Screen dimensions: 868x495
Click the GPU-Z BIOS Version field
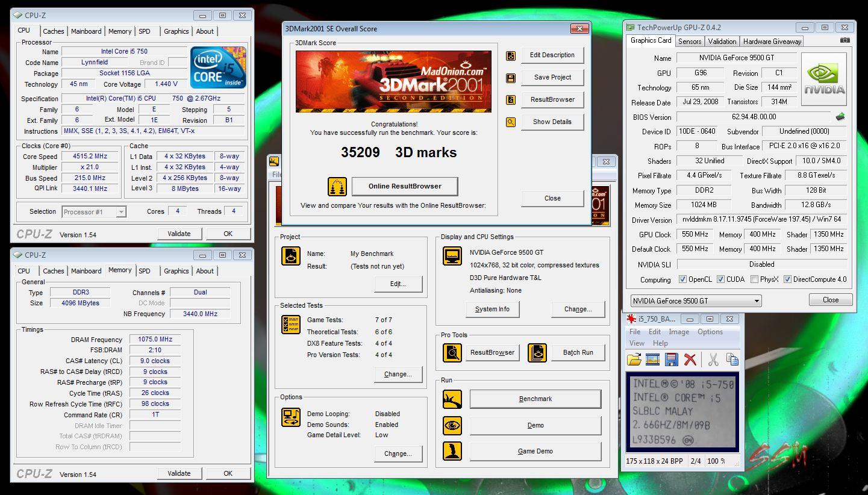[754, 117]
